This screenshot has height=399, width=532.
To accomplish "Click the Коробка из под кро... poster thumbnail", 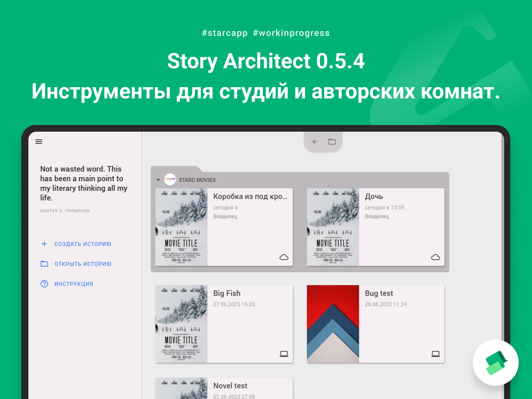I will click(x=181, y=227).
